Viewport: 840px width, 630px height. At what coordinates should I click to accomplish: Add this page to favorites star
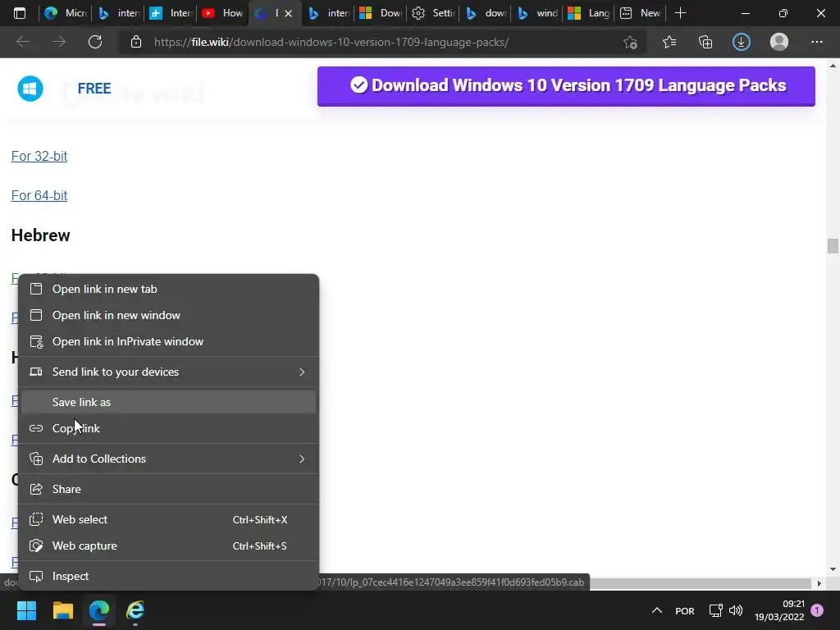631,42
